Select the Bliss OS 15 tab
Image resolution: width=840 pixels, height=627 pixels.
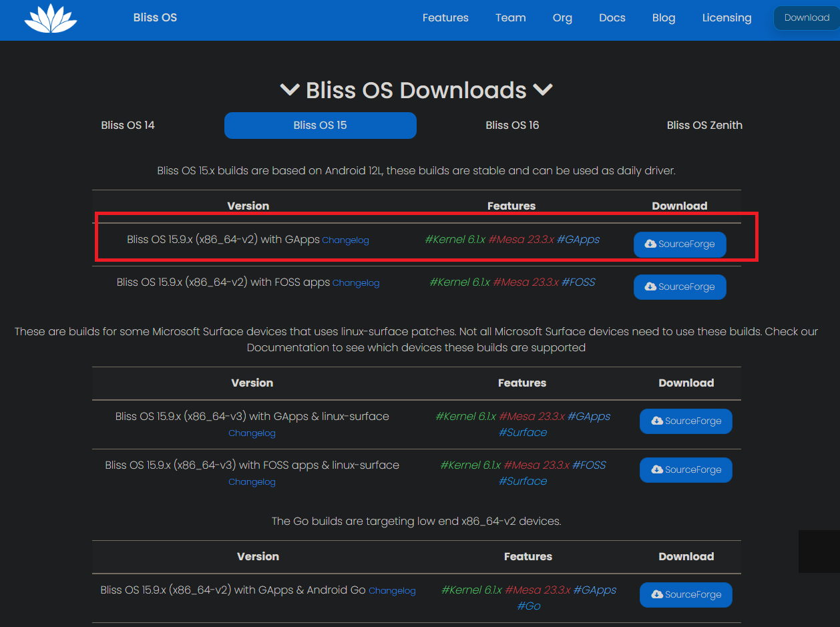click(x=321, y=126)
